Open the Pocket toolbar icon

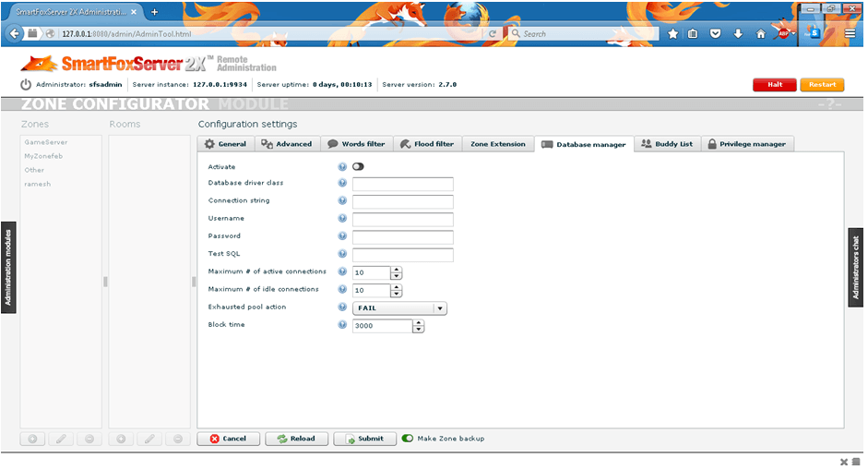[715, 34]
